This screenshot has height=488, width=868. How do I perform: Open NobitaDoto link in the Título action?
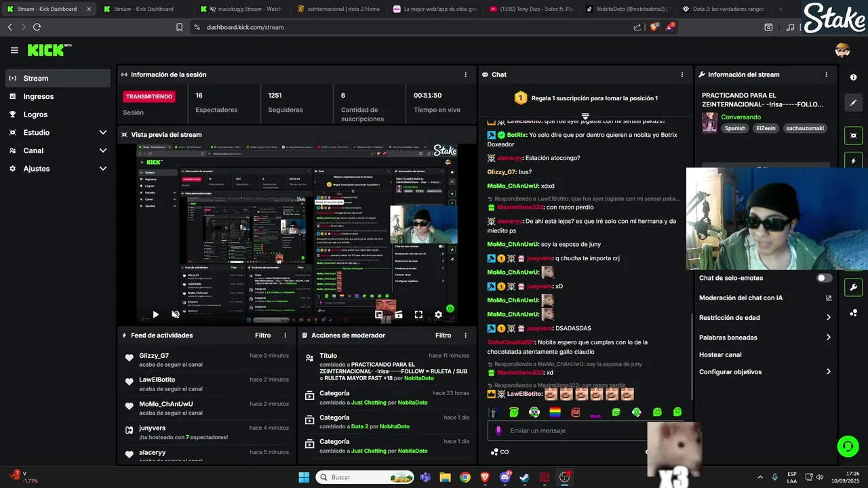pos(418,378)
